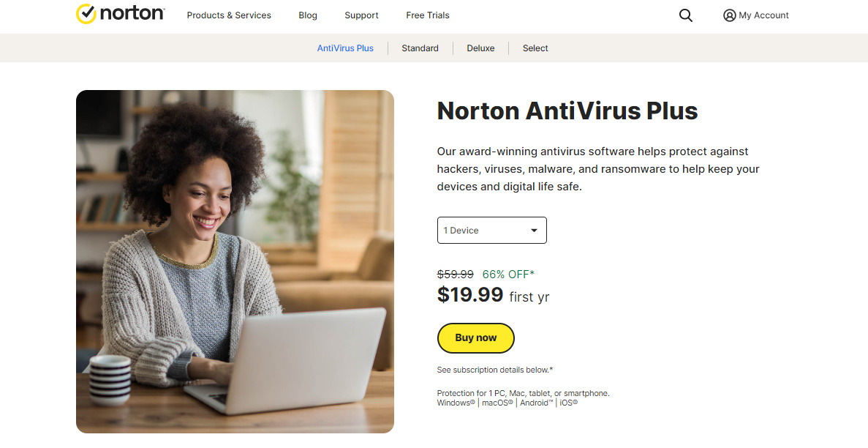Click the My Account text link
Screen dimensions: 868x448
pyautogui.click(x=763, y=15)
